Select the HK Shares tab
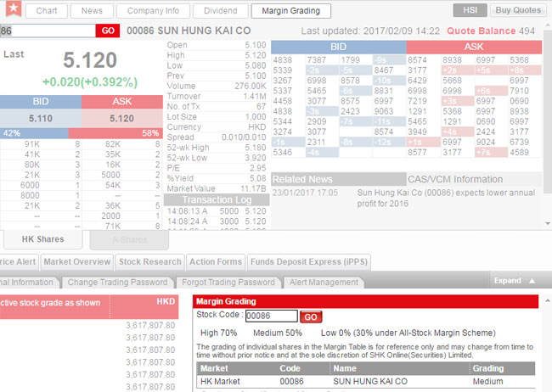The image size is (552, 392). point(43,239)
